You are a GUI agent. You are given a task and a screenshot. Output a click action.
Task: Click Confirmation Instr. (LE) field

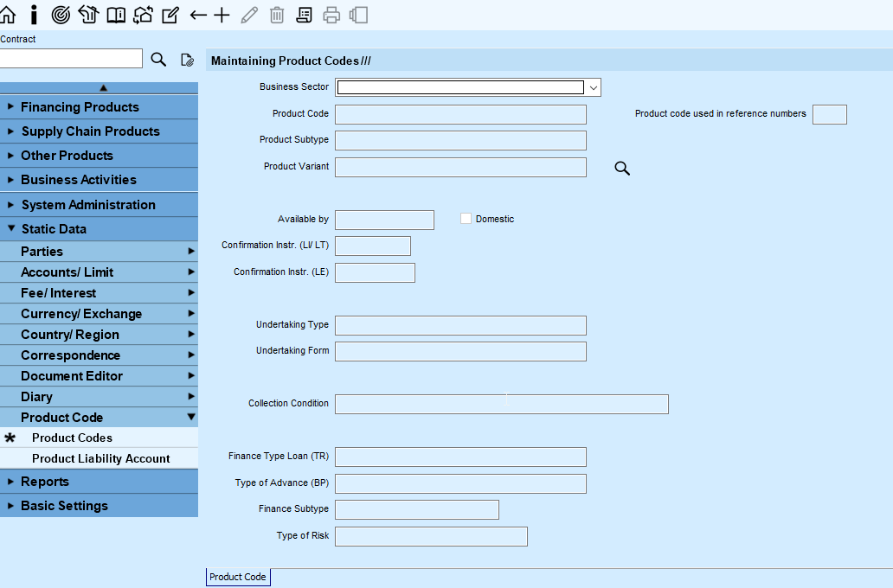pyautogui.click(x=375, y=272)
